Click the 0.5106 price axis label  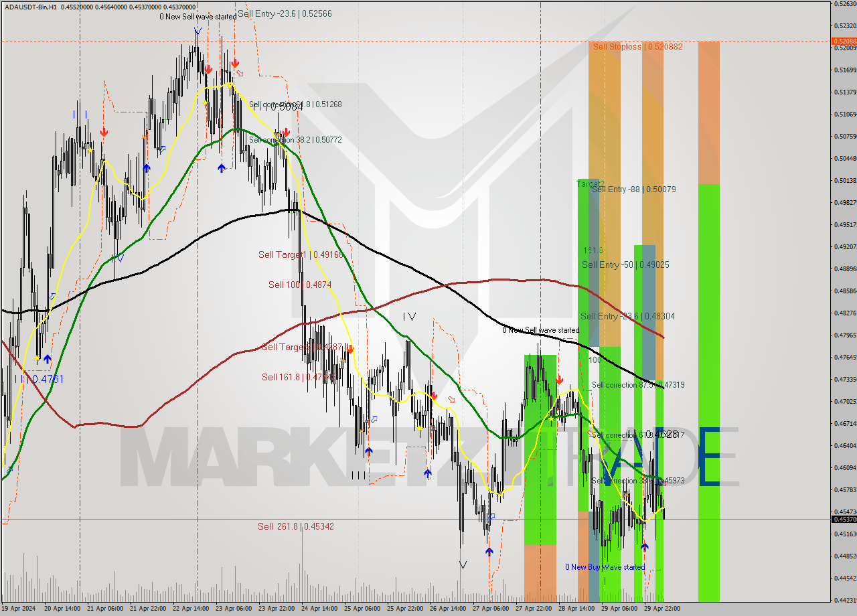coord(846,114)
